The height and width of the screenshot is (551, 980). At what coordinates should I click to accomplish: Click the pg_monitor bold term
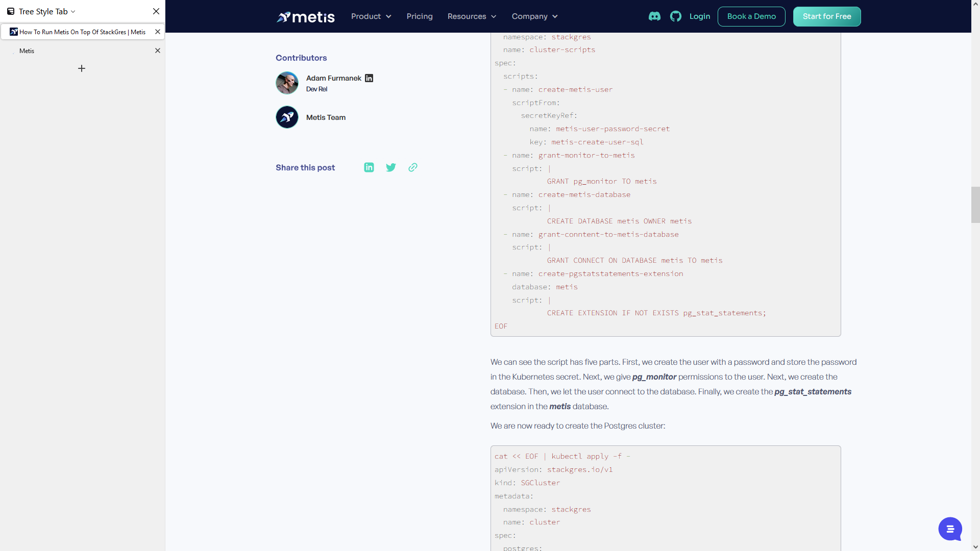[654, 377]
